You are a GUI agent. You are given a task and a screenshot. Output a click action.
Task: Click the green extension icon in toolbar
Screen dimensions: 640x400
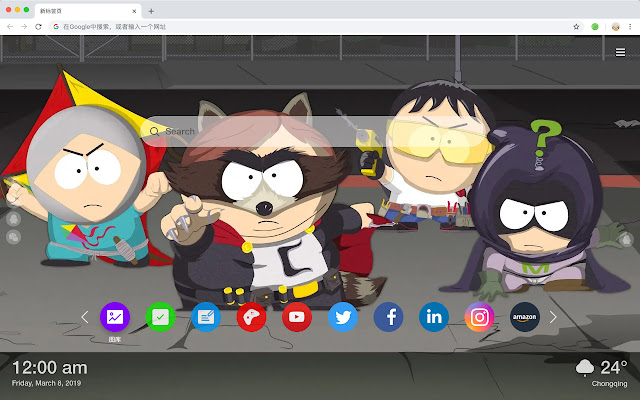[x=595, y=27]
